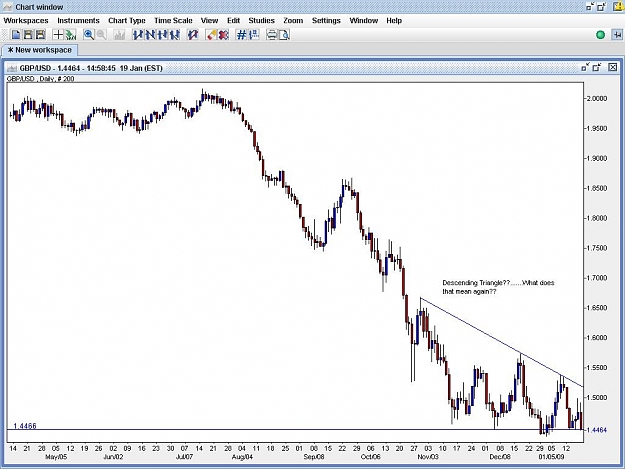Select the first blue trend line tool
625x469 pixels.
138,35
